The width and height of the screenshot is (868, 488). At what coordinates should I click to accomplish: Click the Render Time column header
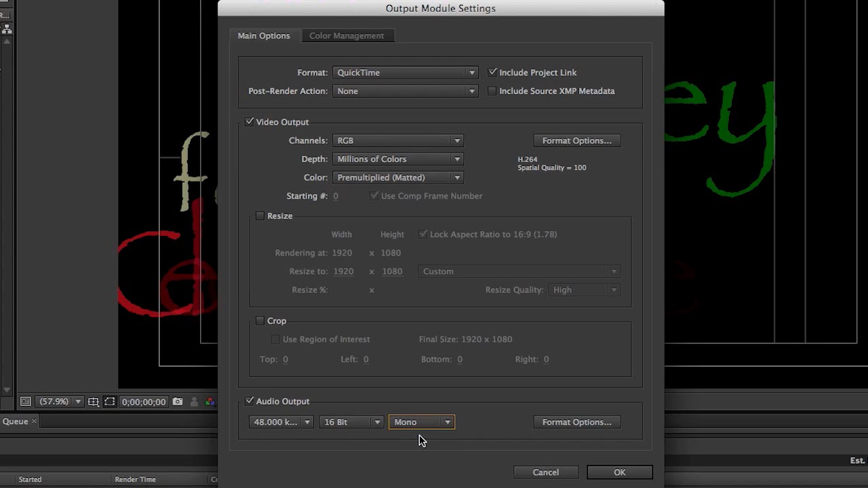pos(135,479)
